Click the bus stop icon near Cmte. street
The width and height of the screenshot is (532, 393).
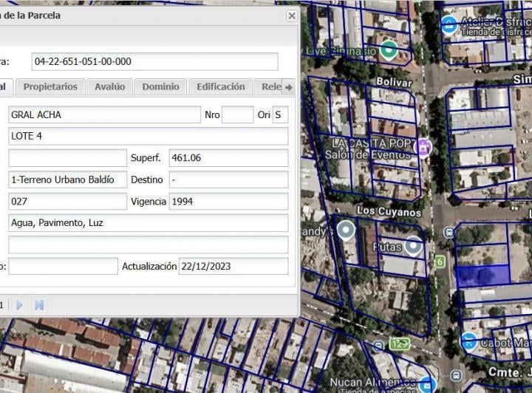tap(456, 376)
